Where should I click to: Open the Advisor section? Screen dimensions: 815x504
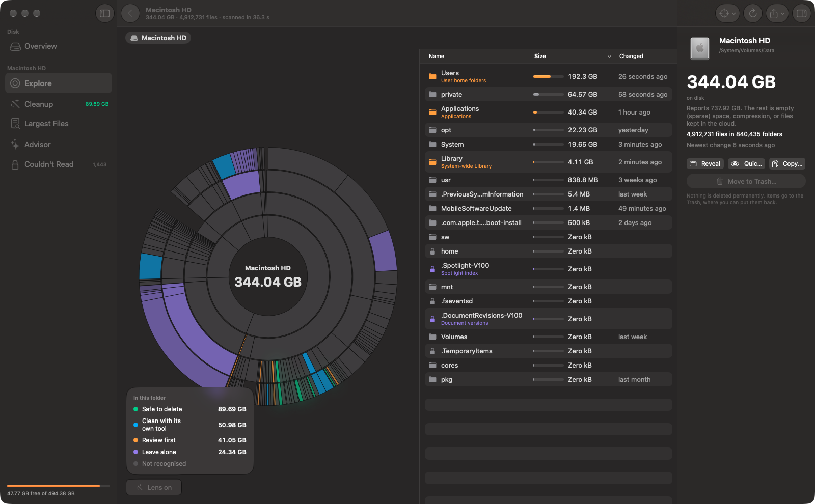click(59, 145)
